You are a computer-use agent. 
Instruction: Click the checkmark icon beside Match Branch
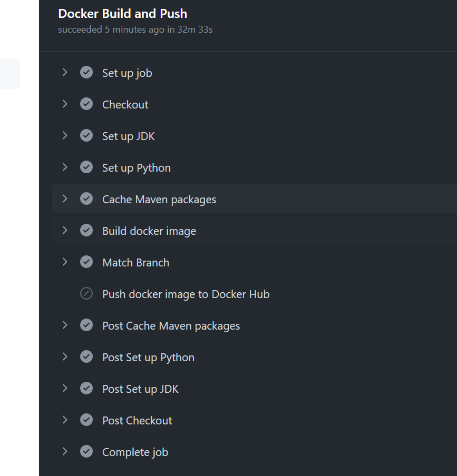pyautogui.click(x=86, y=262)
